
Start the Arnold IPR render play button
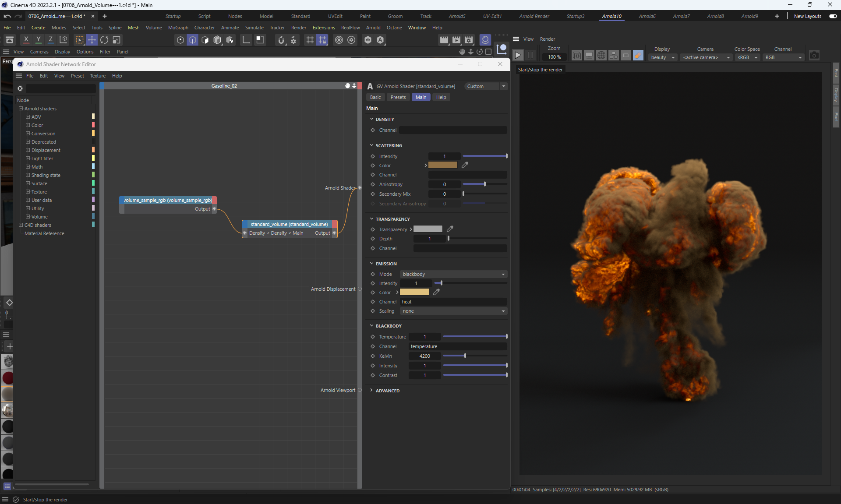(518, 56)
